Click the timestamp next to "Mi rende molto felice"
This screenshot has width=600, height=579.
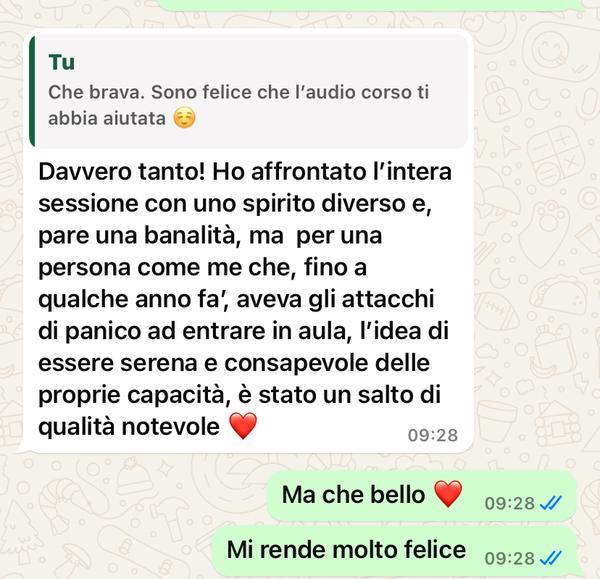(x=509, y=558)
